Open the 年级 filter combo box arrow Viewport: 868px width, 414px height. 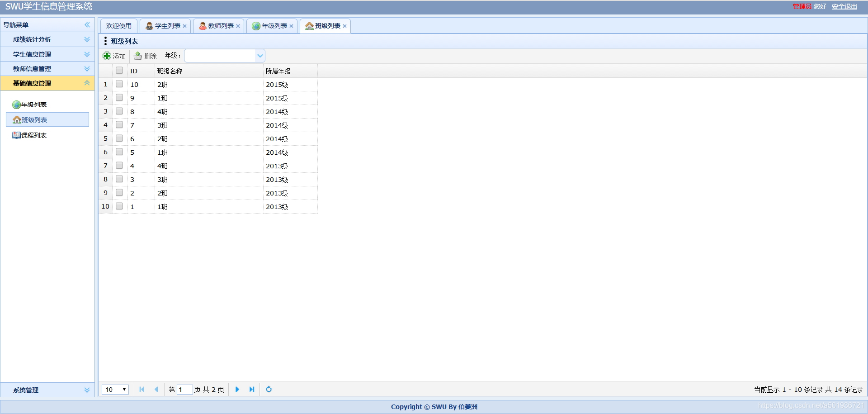pyautogui.click(x=260, y=56)
